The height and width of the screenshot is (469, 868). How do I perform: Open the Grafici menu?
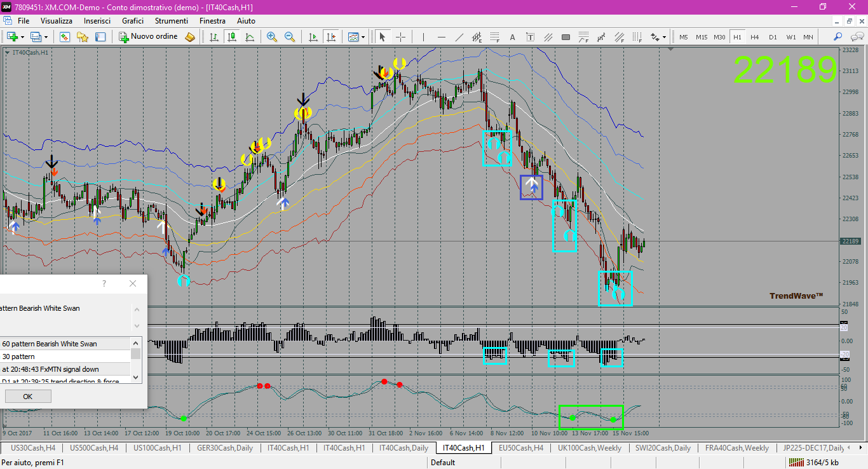133,21
